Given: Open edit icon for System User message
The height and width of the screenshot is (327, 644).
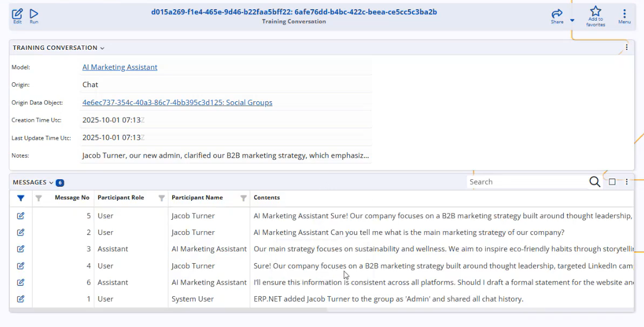Looking at the screenshot, I should pyautogui.click(x=21, y=299).
